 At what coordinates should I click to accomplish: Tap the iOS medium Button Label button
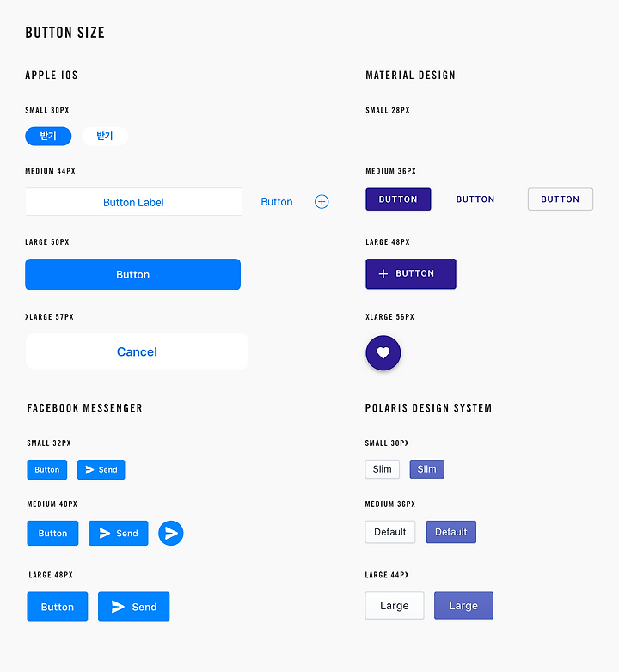point(133,202)
